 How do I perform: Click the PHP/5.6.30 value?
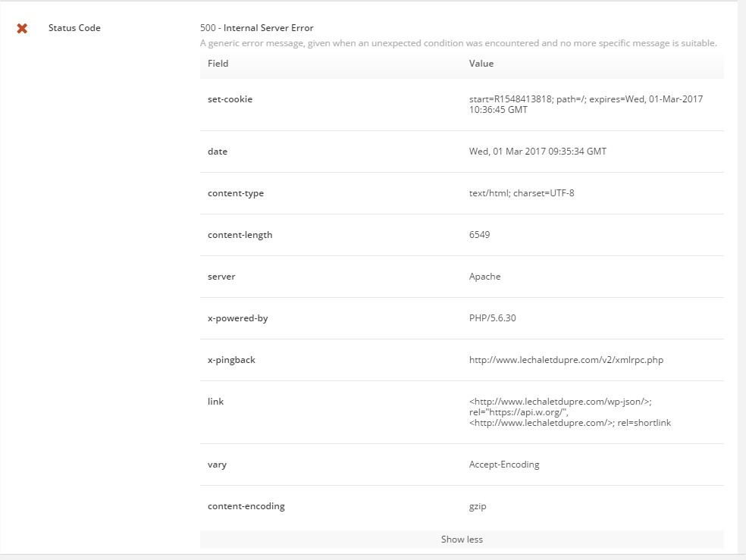pos(493,318)
